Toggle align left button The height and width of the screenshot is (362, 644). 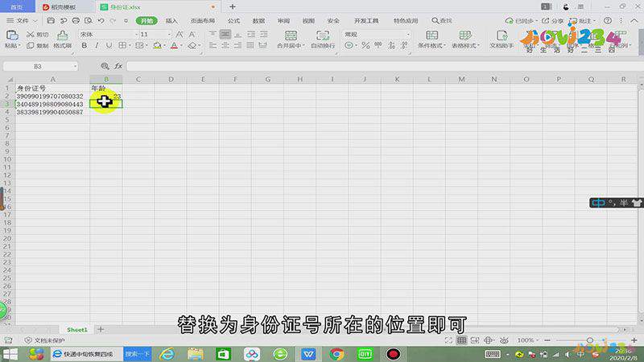tap(213, 46)
